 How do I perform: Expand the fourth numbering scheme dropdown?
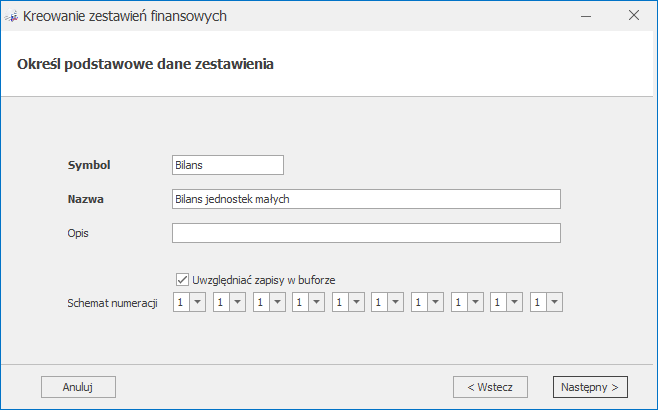pyautogui.click(x=316, y=302)
